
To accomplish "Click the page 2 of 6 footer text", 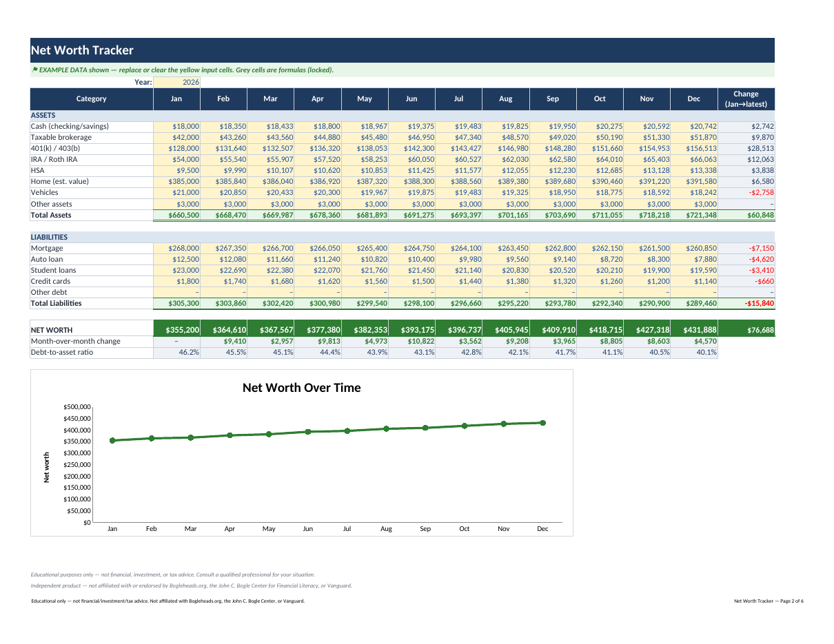I will coord(769,601).
